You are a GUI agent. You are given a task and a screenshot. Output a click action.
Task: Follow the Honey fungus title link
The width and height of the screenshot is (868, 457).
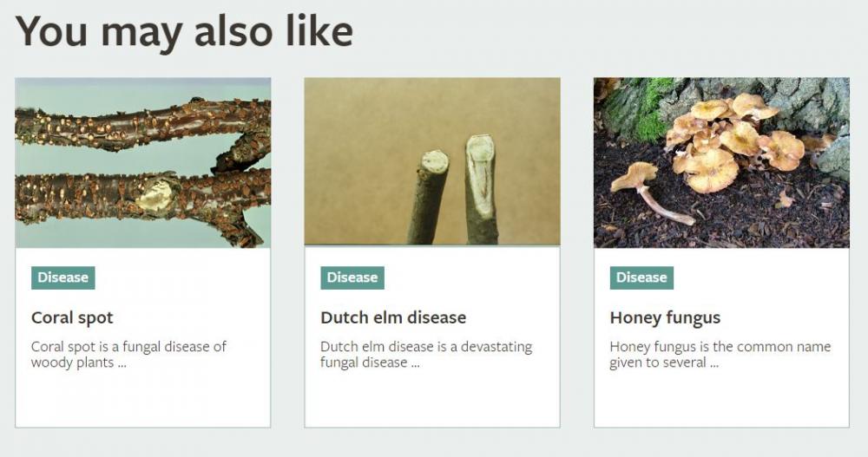click(666, 317)
